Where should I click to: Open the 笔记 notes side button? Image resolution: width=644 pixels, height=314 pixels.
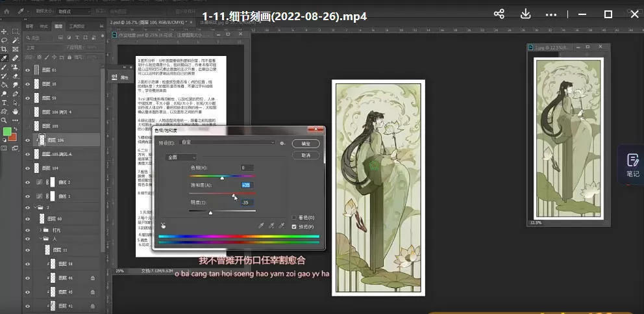[632, 164]
